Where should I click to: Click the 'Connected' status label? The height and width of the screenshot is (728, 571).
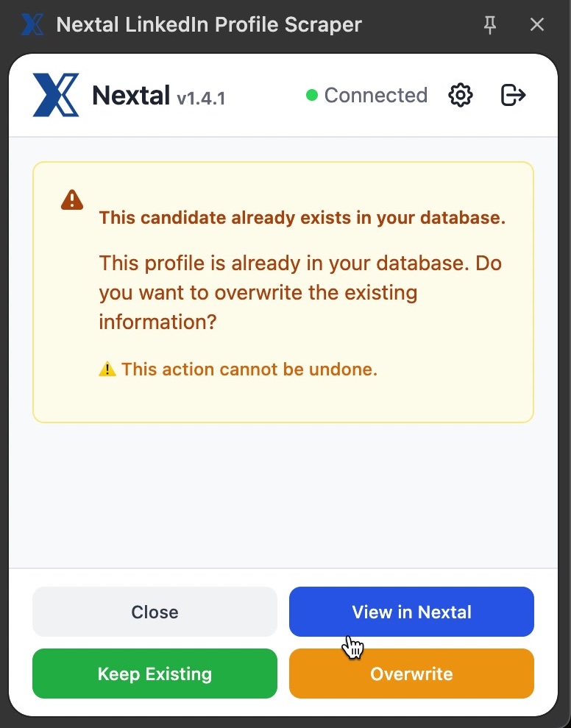[375, 95]
